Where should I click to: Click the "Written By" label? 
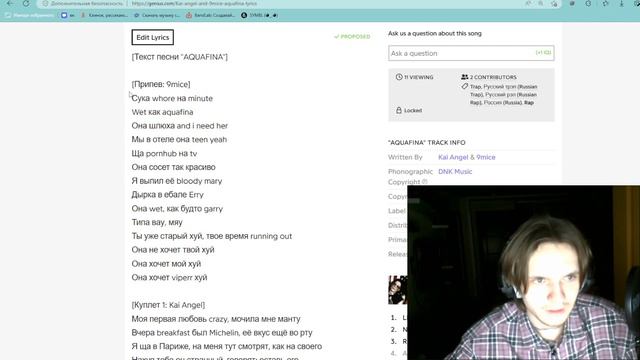click(x=405, y=157)
